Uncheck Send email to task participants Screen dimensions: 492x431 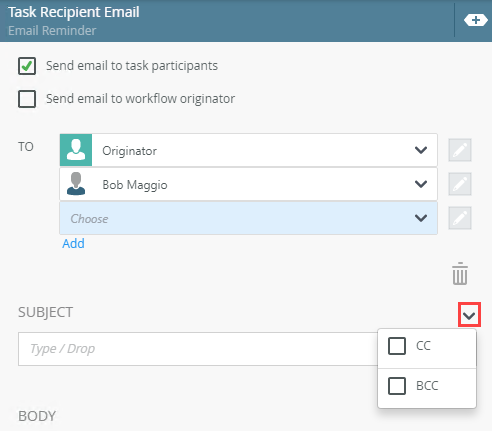tap(27, 66)
